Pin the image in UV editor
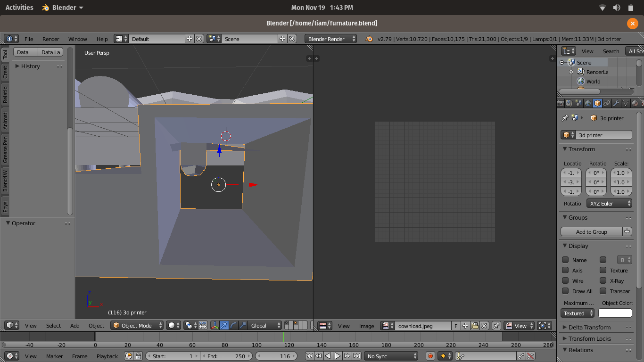 pos(496,326)
